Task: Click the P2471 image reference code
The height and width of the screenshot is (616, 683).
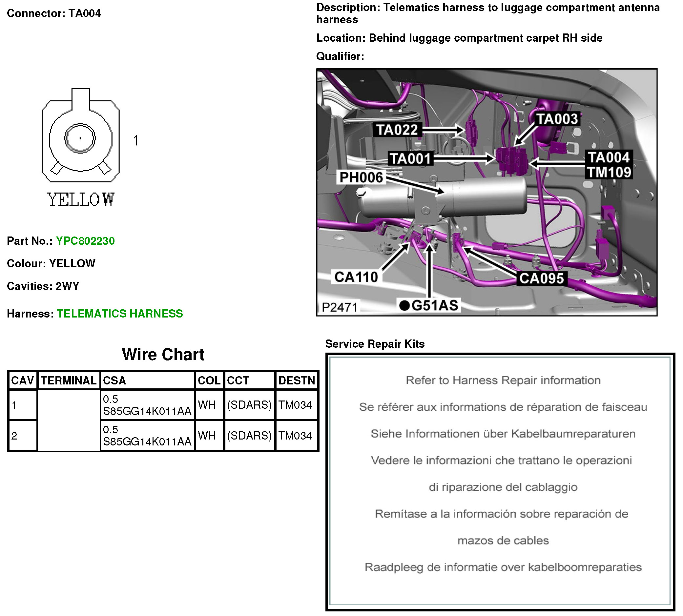Action: point(340,307)
